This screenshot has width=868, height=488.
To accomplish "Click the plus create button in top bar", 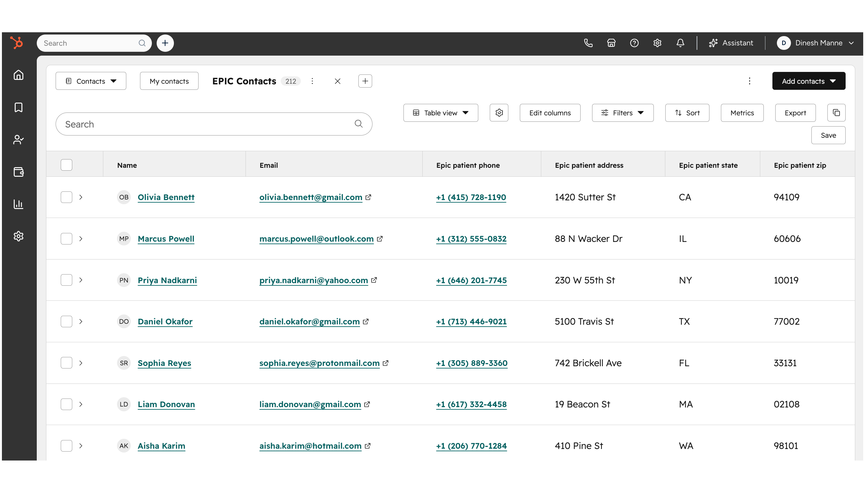I will [165, 43].
